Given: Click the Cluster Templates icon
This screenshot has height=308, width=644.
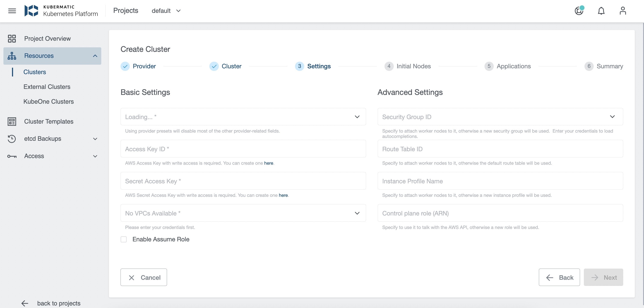Looking at the screenshot, I should [12, 121].
